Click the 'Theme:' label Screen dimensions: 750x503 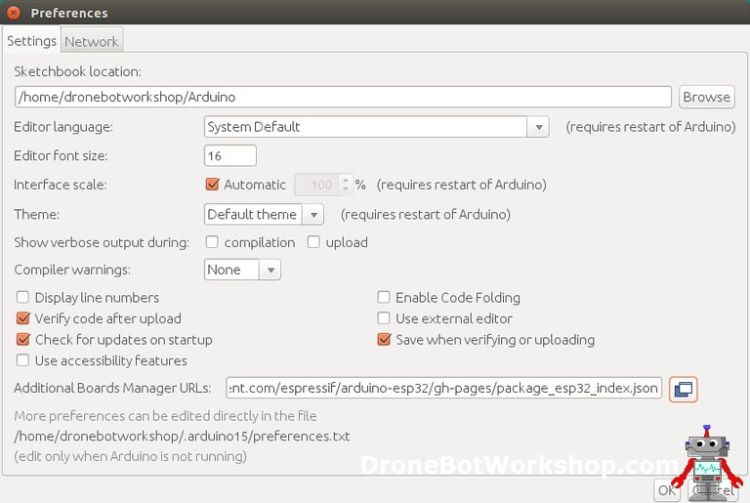(x=37, y=214)
